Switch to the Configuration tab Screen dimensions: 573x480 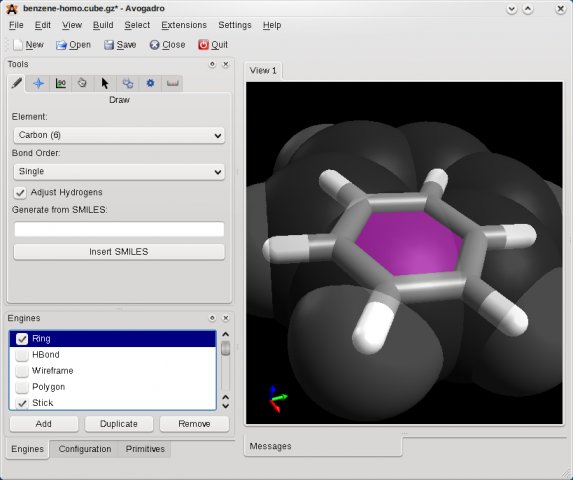[x=85, y=449]
